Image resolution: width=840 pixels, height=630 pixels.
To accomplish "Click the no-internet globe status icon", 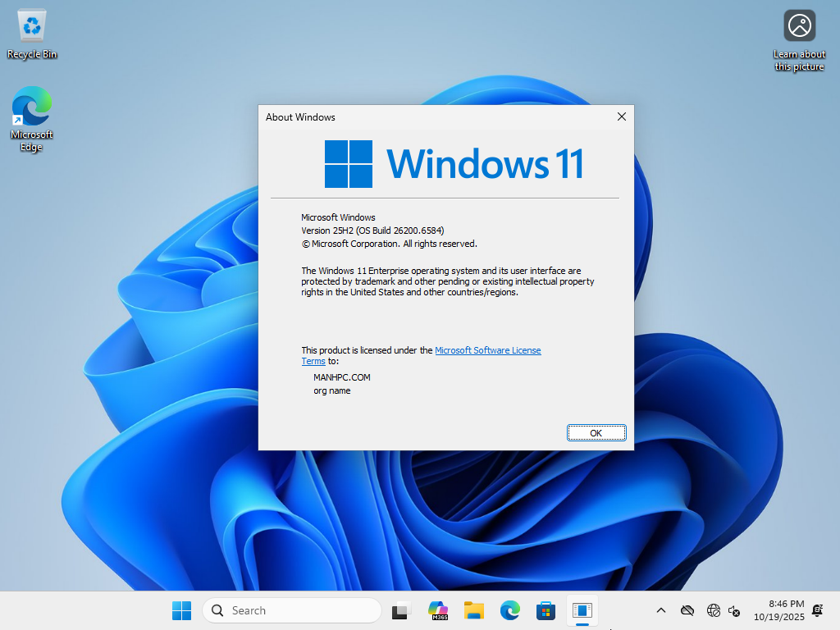I will tap(713, 610).
